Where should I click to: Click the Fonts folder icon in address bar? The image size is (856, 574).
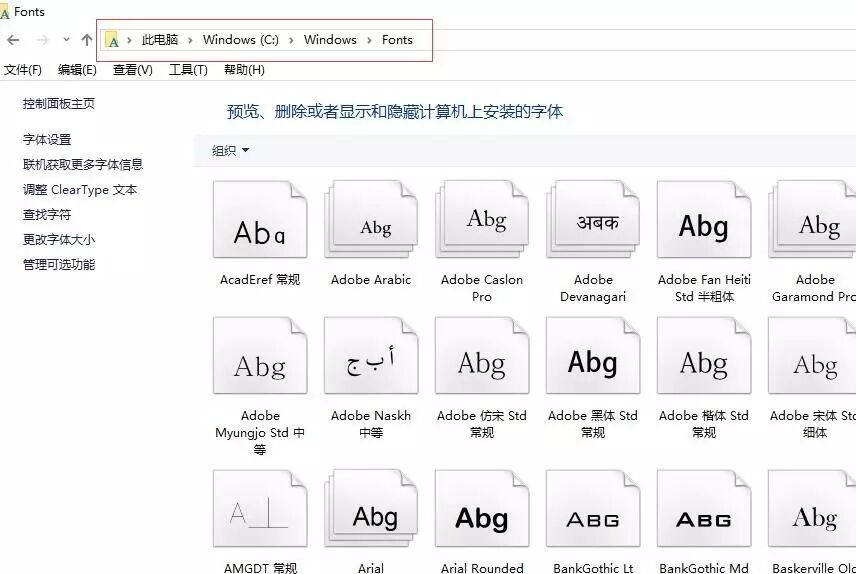(x=112, y=40)
